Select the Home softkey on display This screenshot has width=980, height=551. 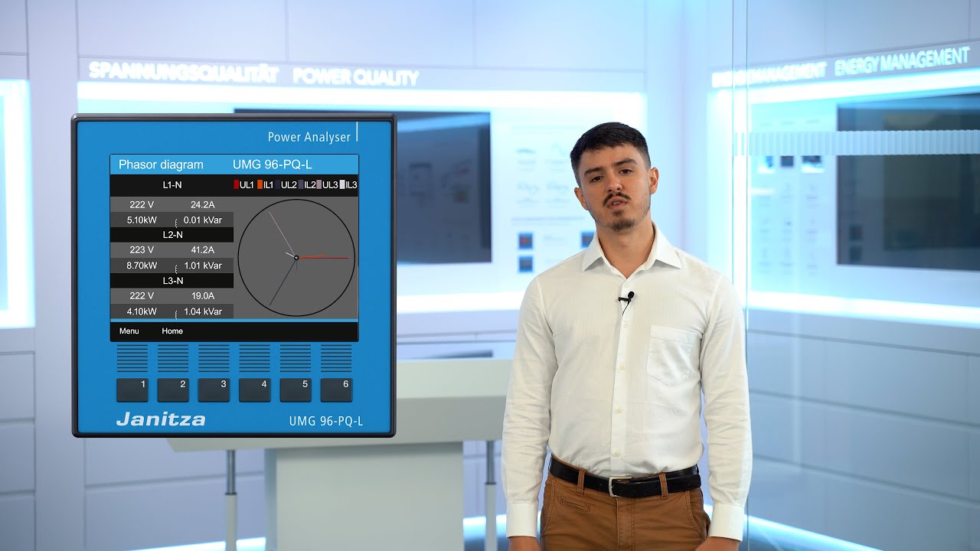click(172, 331)
